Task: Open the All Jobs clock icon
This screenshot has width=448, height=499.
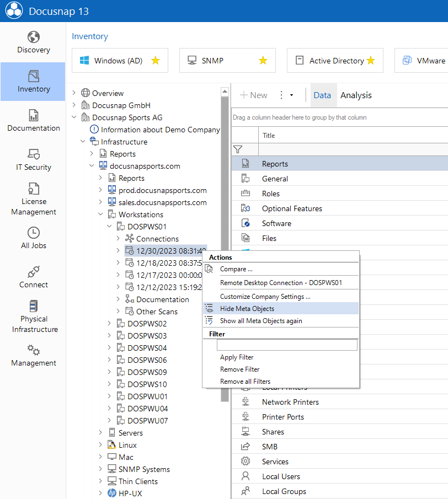Action: pos(34,233)
